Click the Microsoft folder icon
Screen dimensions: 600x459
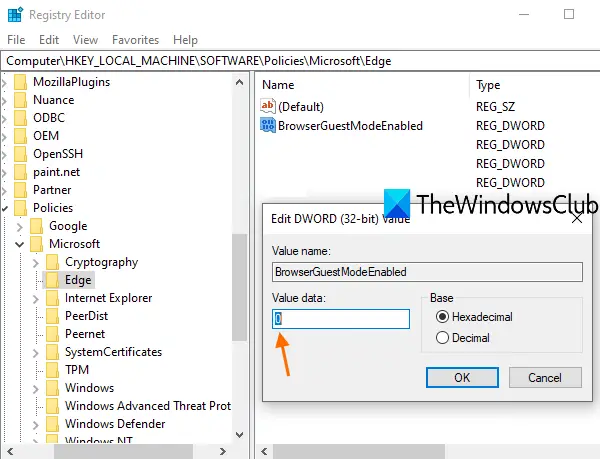point(37,244)
